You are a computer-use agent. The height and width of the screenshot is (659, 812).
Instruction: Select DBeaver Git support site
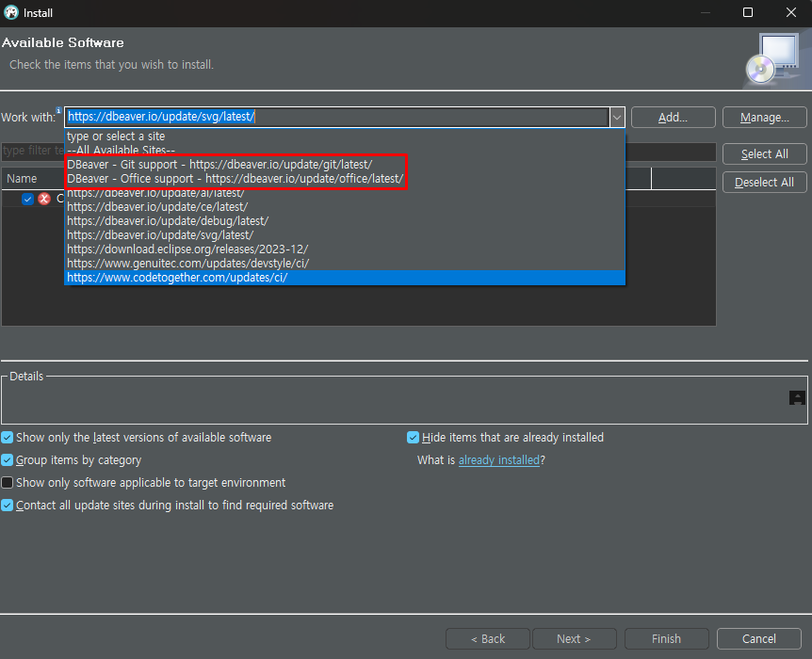click(x=345, y=165)
